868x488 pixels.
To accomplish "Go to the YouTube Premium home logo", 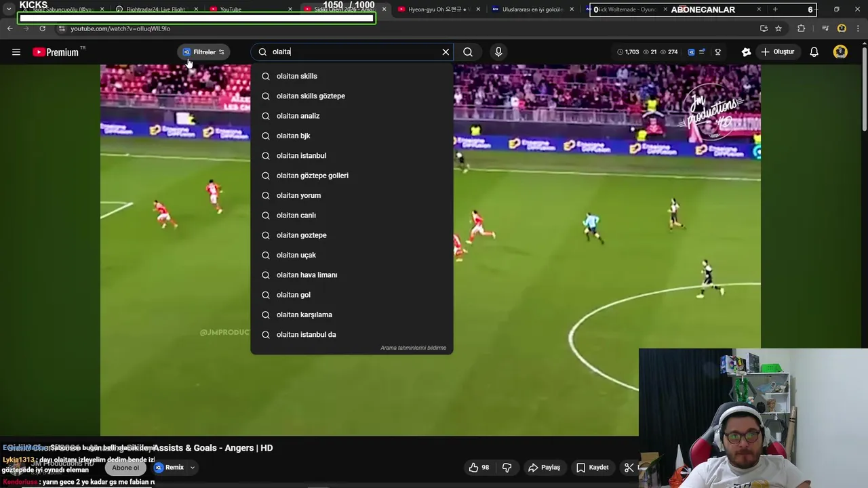I will (x=57, y=52).
